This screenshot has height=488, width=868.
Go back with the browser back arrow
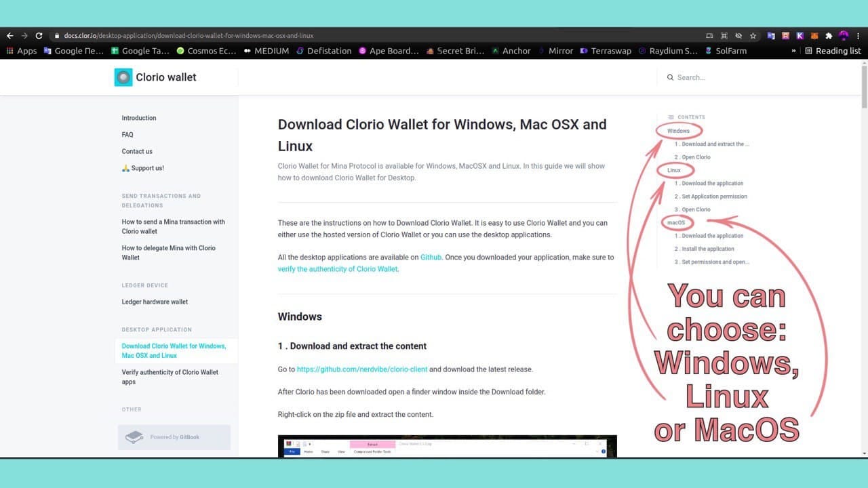9,36
